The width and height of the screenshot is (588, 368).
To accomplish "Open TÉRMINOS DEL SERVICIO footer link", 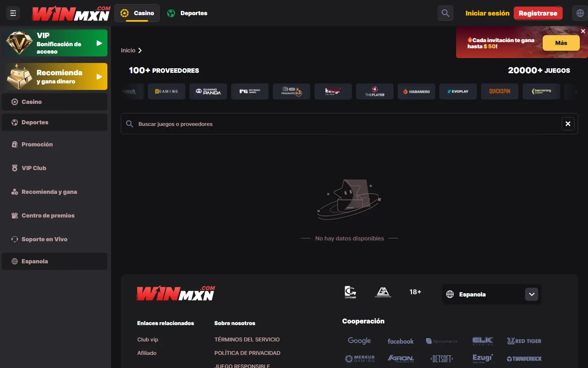I will 247,339.
